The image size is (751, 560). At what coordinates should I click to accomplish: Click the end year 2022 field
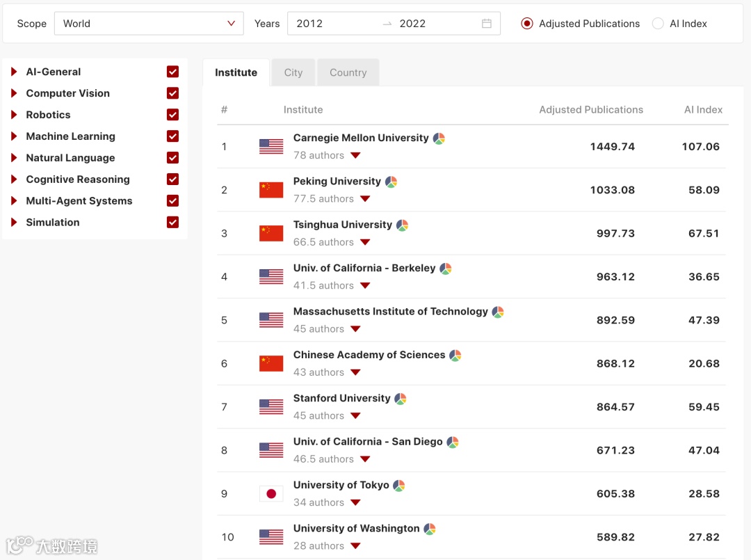[412, 24]
